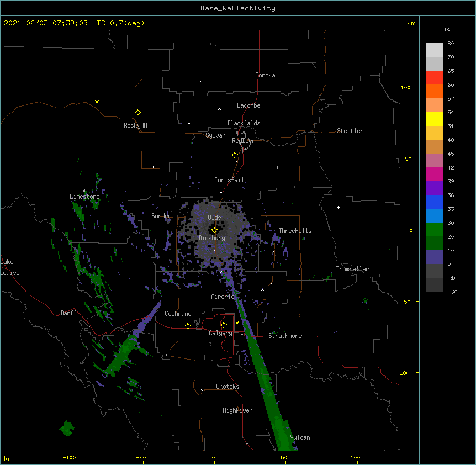Select the Ponoka city label
This screenshot has height=465, width=476.
pos(265,75)
